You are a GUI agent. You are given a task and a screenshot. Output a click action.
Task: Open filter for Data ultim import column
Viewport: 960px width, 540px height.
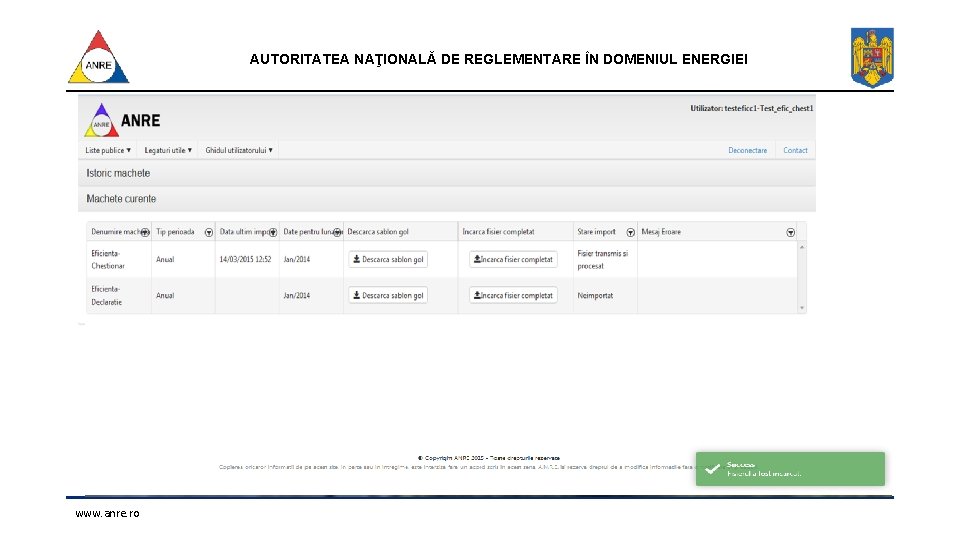tap(273, 233)
